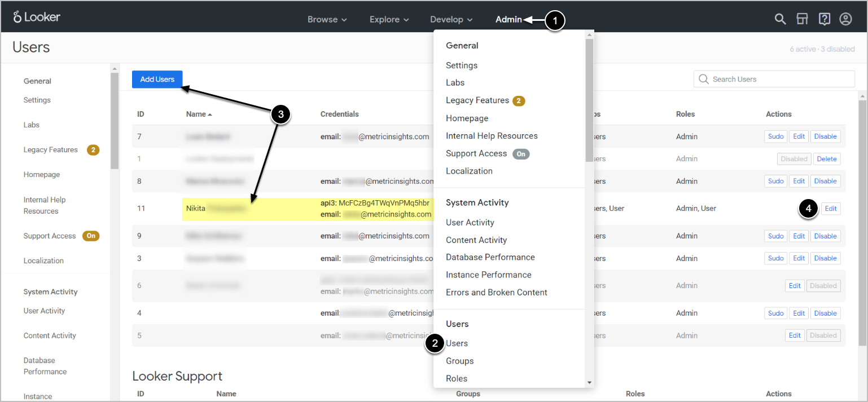
Task: Focus the Search Users field
Action: [774, 79]
